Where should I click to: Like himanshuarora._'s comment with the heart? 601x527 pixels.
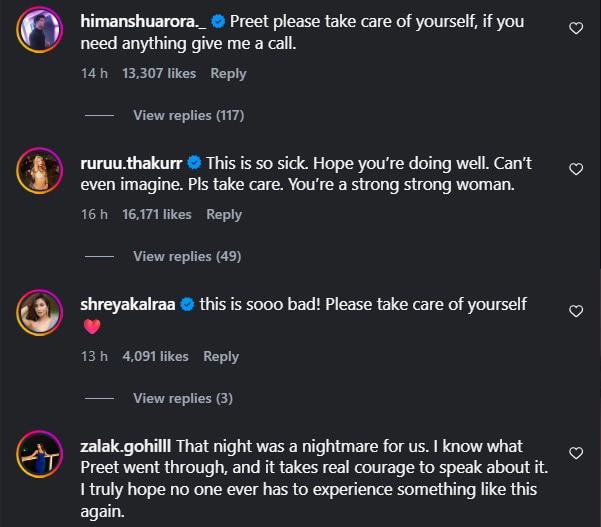click(x=576, y=28)
